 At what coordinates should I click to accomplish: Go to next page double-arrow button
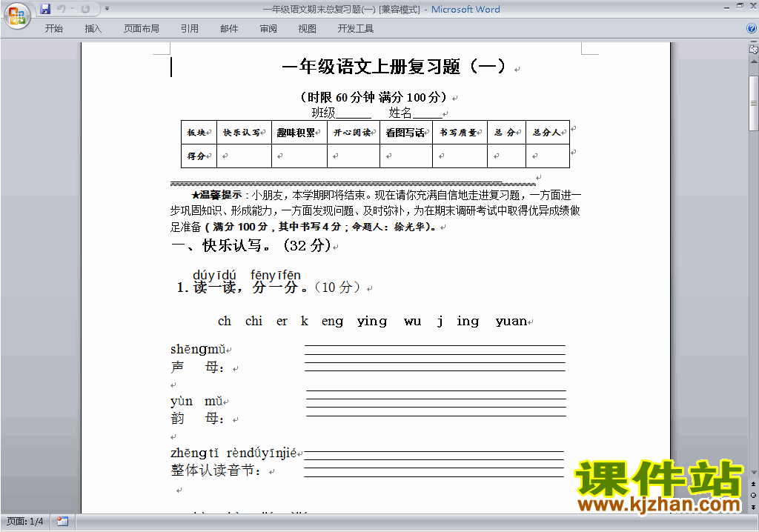pyautogui.click(x=753, y=507)
